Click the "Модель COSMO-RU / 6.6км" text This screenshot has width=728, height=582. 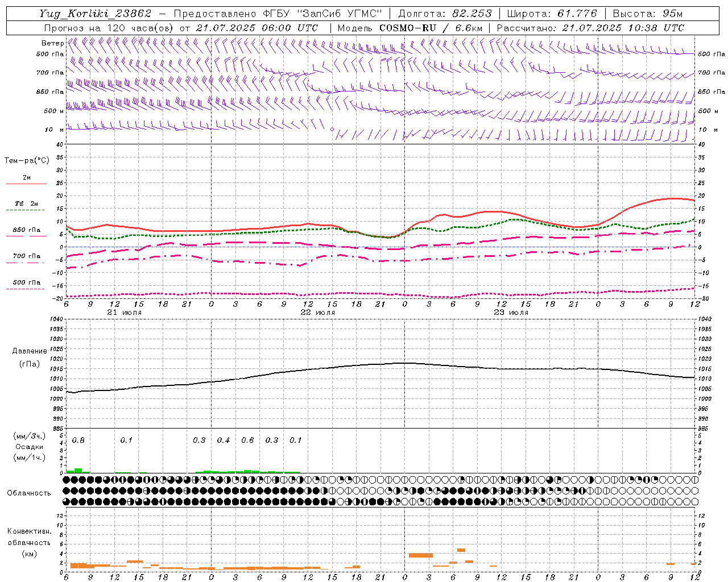click(x=410, y=28)
